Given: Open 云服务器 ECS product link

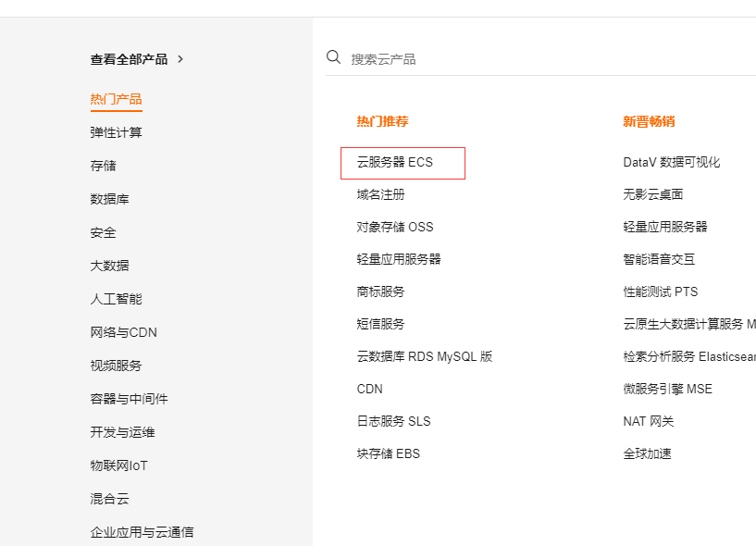Looking at the screenshot, I should [395, 162].
